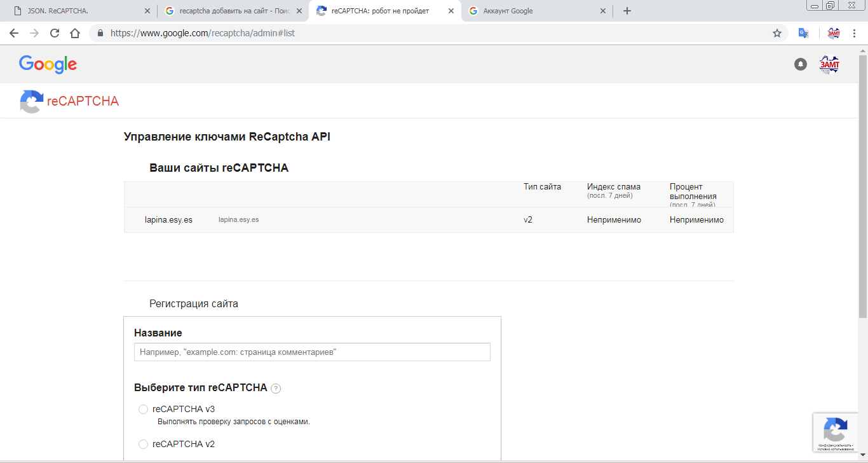Click the Индекс спама column header

pyautogui.click(x=614, y=186)
